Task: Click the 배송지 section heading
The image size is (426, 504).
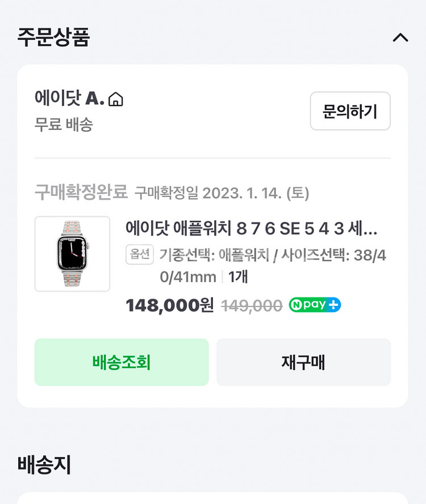Action: click(x=44, y=464)
